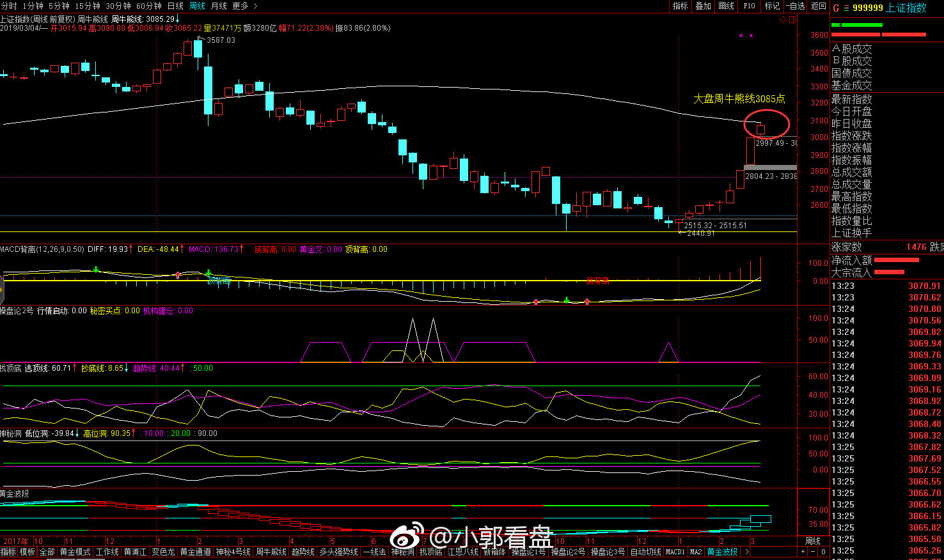The width and height of the screenshot is (944, 560).
Task: Click the F10 info button
Action: (x=749, y=6)
